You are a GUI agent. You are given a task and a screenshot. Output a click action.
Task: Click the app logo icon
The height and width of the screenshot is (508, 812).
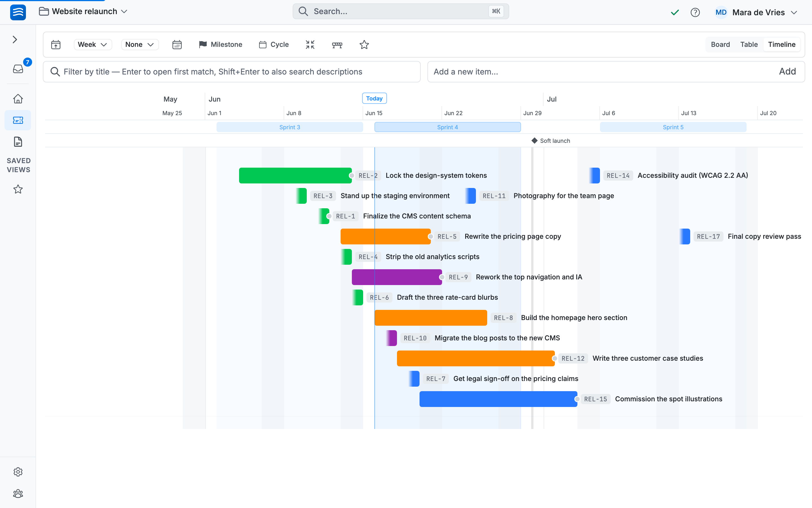point(18,12)
